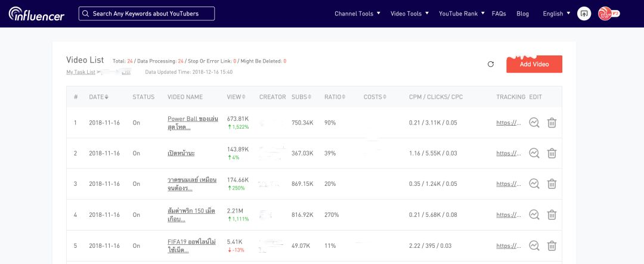The height and width of the screenshot is (264, 644).
Task: Click the refresh icon beside Add Video
Action: pos(490,64)
